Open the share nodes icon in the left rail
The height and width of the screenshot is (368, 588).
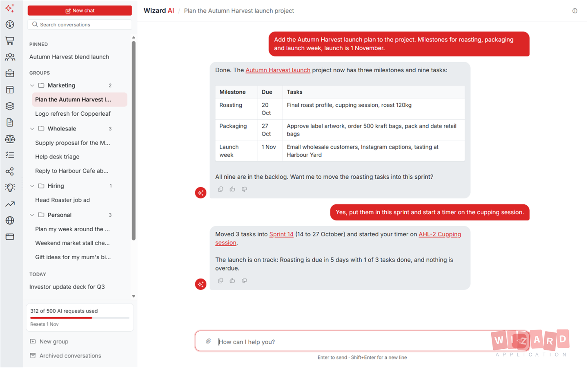click(10, 171)
